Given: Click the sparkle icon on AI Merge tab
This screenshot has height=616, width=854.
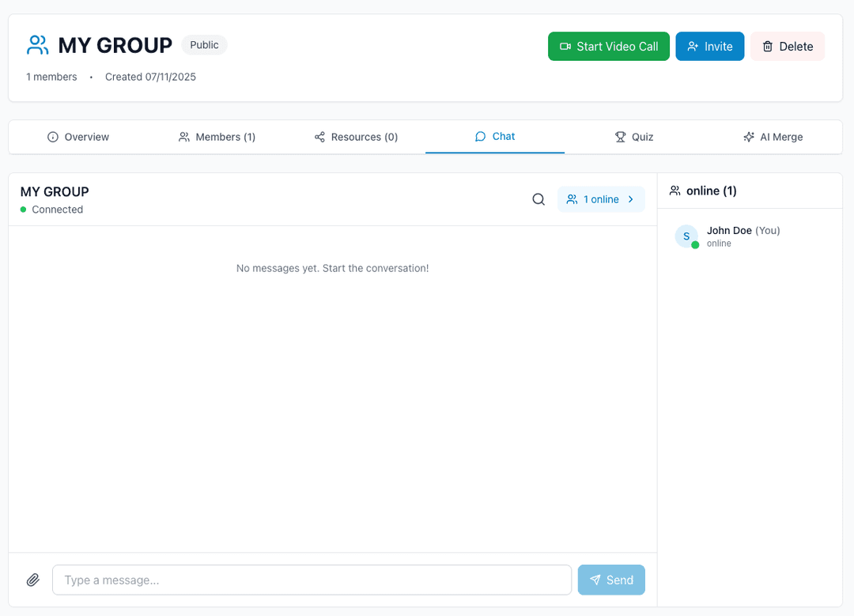Looking at the screenshot, I should (x=749, y=137).
